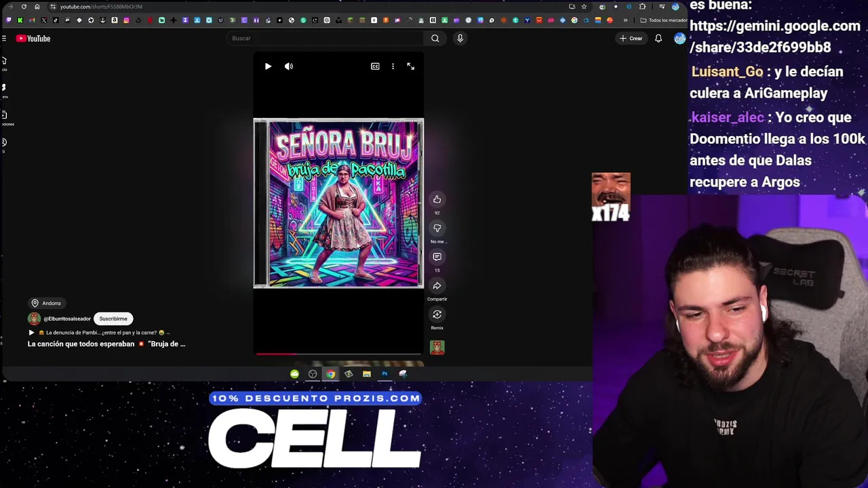Remix this Short

pos(437,314)
